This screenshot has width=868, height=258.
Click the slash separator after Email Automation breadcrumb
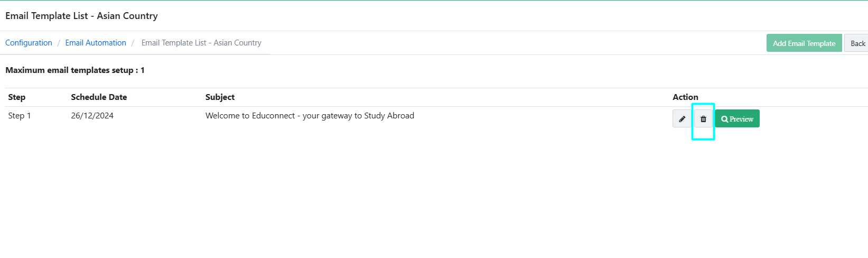[x=133, y=43]
